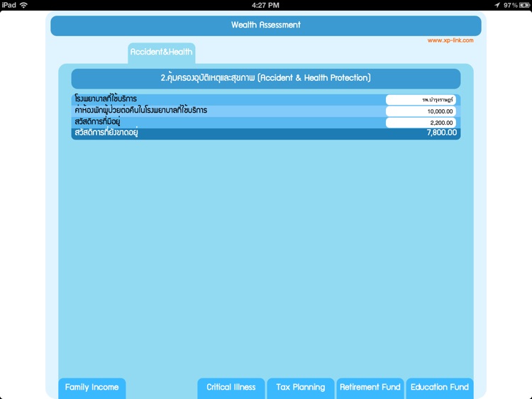
Task: Tap the Wi-Fi status icon
Action: [23, 5]
